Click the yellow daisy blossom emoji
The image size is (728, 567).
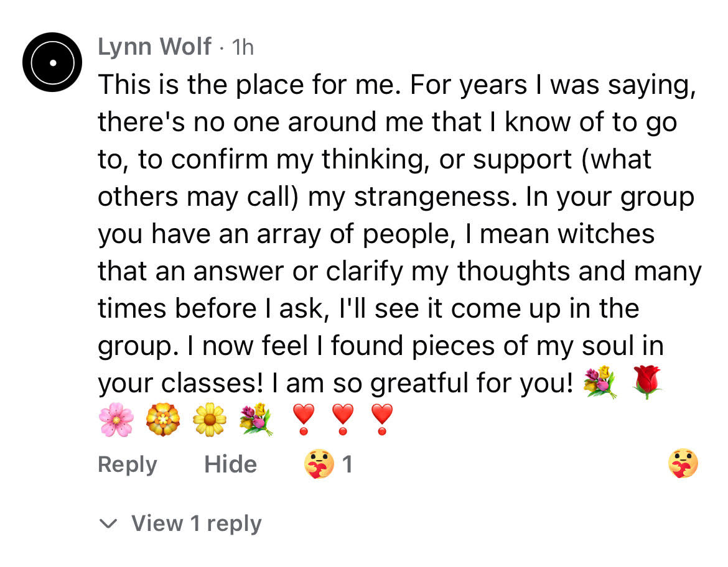[209, 419]
